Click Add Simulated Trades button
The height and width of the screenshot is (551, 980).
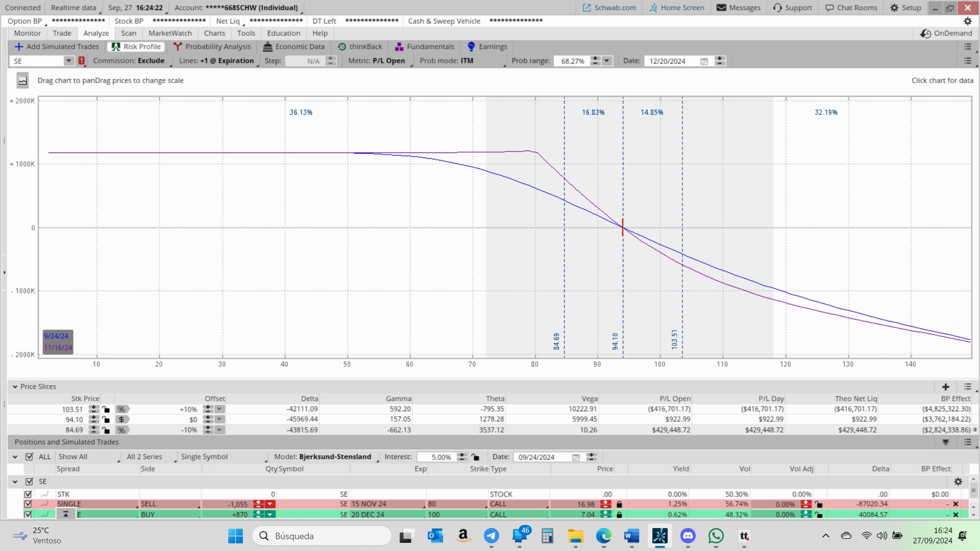click(57, 46)
